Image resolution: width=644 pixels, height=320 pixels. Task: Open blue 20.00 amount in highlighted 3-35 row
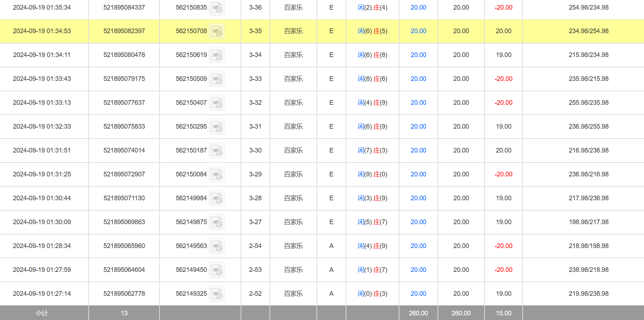418,31
